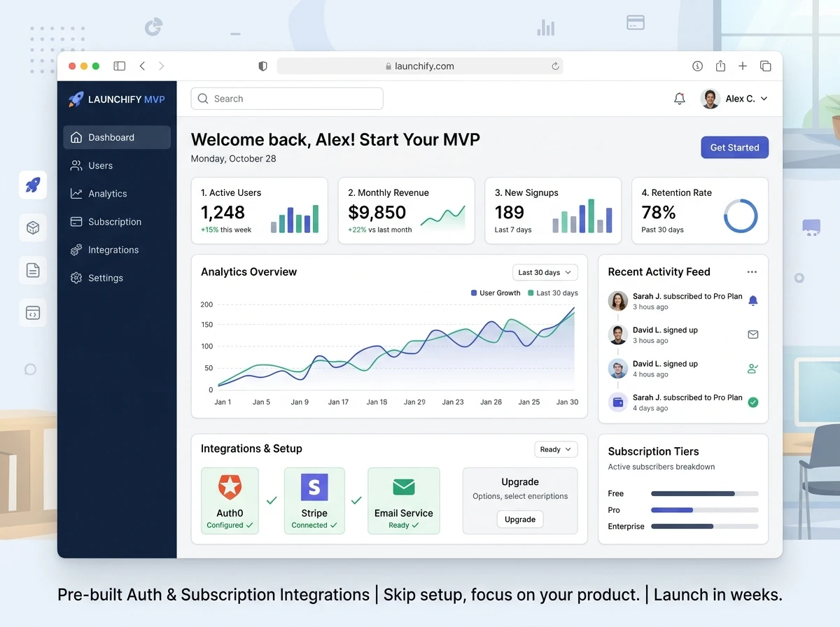Click the code window icon tile
Viewport: 840px width, 627px height.
[33, 313]
